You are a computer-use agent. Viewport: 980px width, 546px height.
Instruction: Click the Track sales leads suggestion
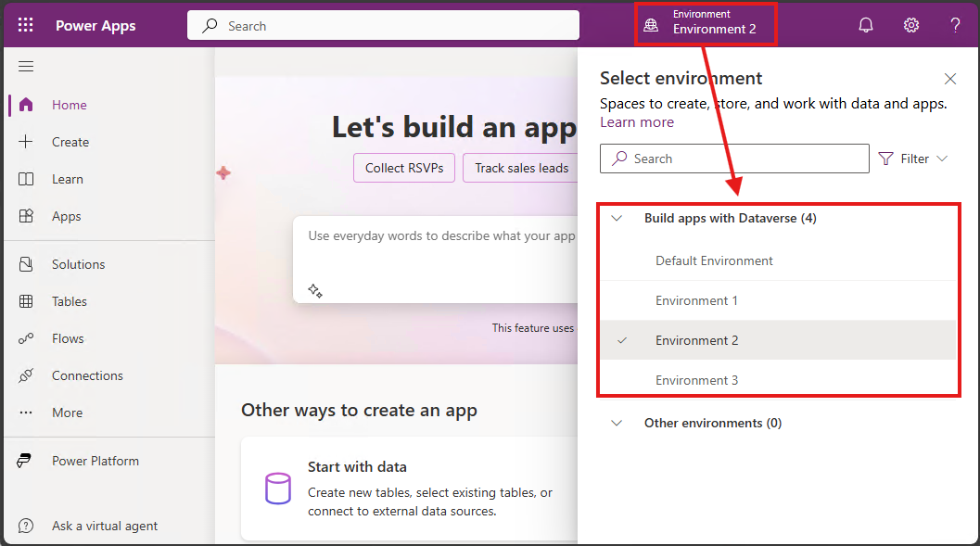pyautogui.click(x=521, y=168)
